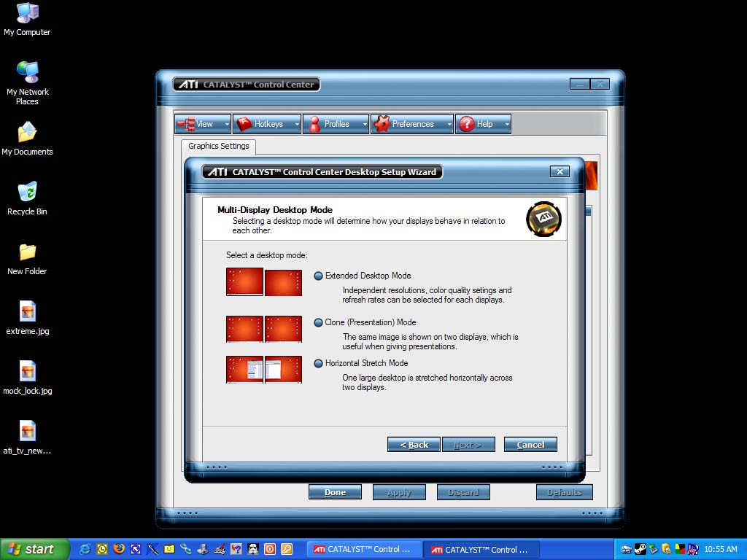Click the green clock quick launch icon
This screenshot has height=560, width=747.
[102, 549]
